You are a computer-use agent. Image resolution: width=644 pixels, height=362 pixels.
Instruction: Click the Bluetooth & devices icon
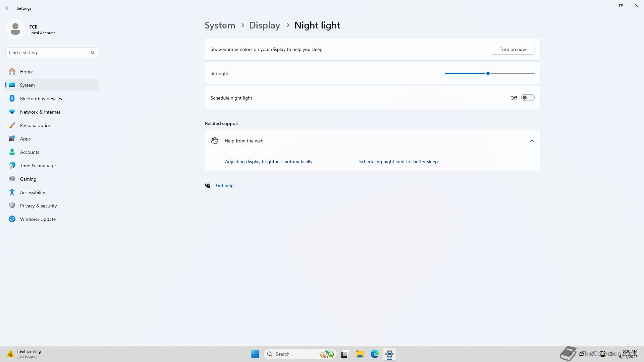12,99
